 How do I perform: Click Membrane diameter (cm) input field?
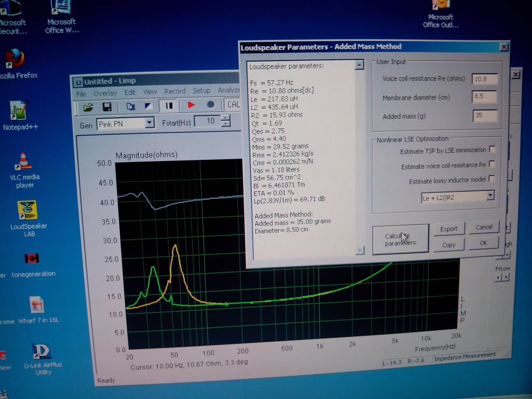(x=485, y=96)
